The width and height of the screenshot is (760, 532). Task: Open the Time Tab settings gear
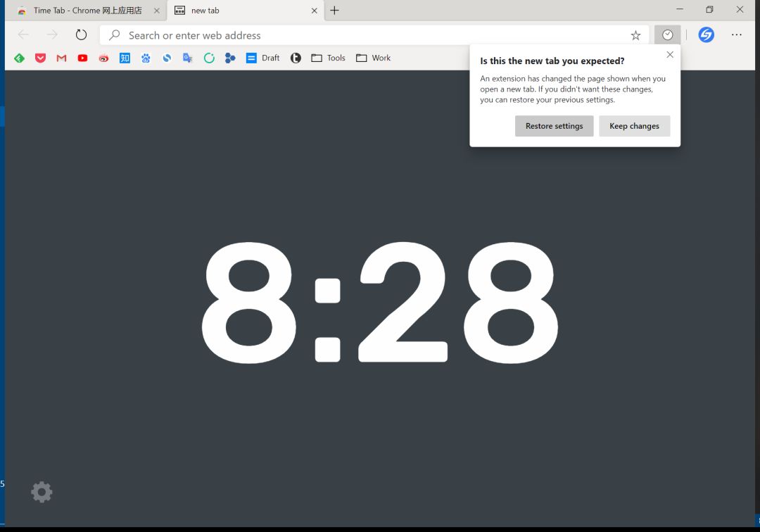pyautogui.click(x=42, y=492)
